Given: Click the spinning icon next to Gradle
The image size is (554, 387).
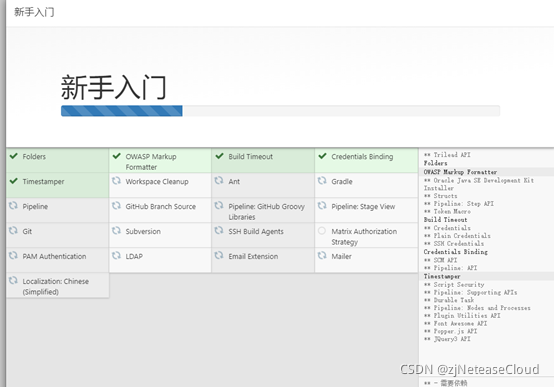Looking at the screenshot, I should tap(322, 181).
